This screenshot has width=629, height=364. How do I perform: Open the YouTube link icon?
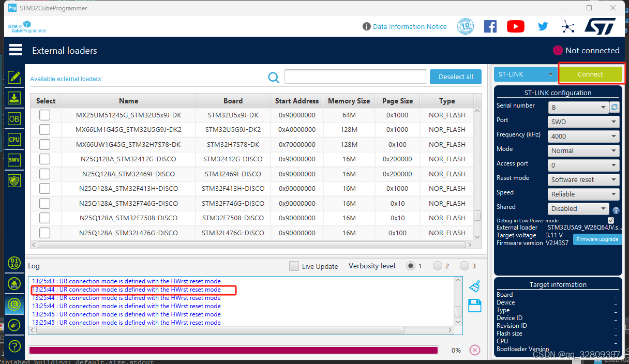[516, 26]
